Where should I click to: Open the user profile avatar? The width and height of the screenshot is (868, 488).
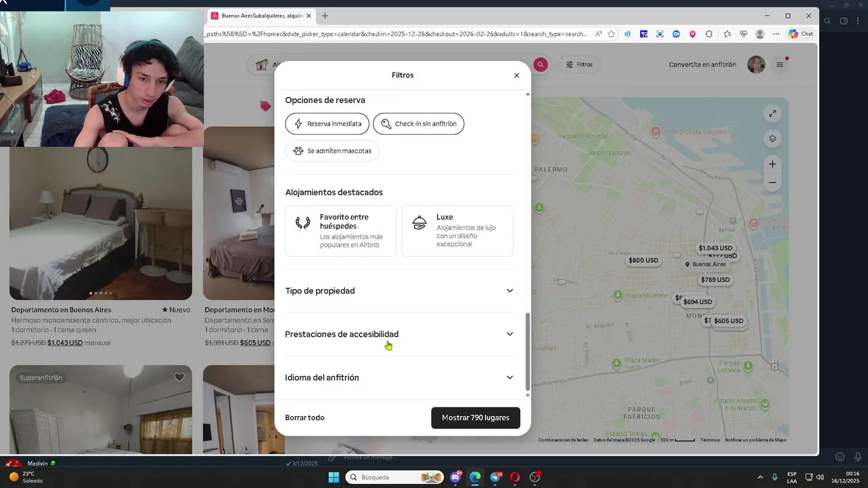click(x=756, y=64)
